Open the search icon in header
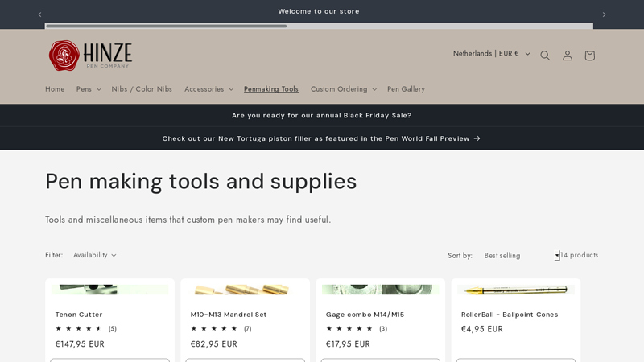 pos(545,56)
